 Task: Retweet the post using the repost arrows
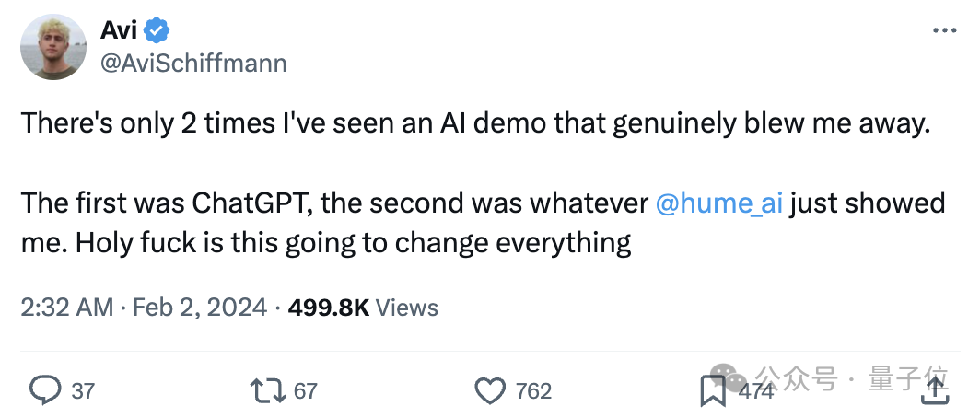[267, 390]
